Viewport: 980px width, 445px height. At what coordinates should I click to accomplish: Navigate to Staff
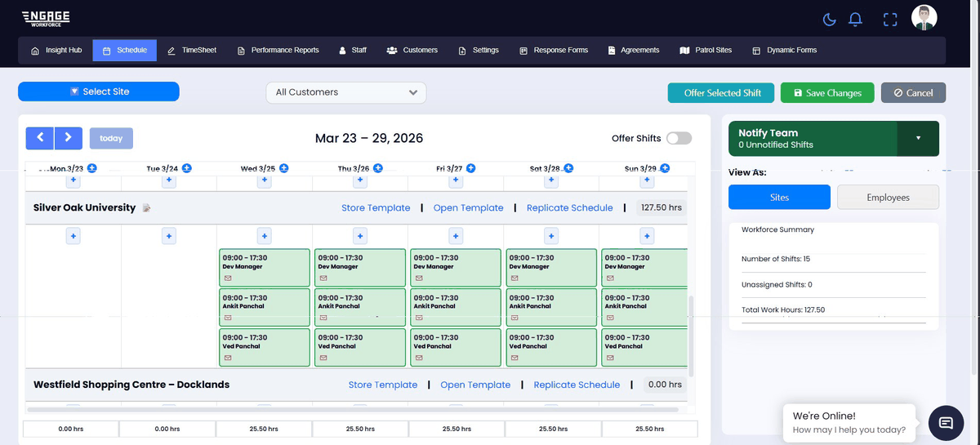[353, 51]
